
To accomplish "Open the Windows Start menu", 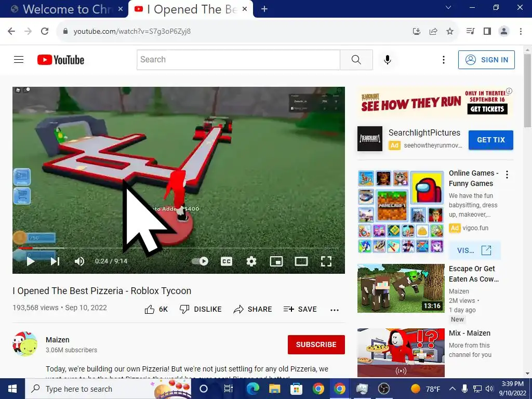I will pos(12,389).
